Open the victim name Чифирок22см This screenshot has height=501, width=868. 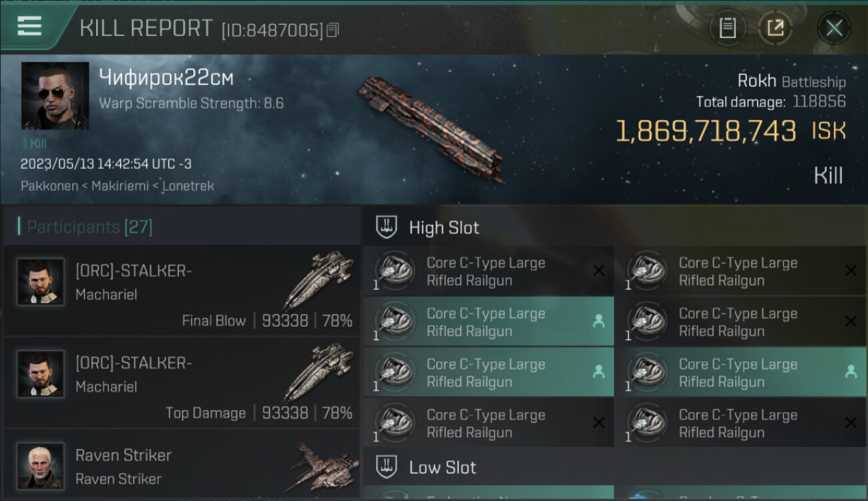[166, 78]
